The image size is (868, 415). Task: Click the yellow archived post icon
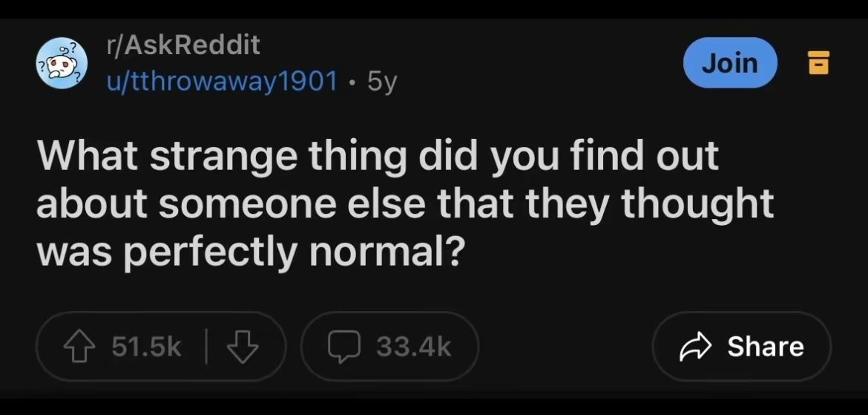click(x=817, y=62)
